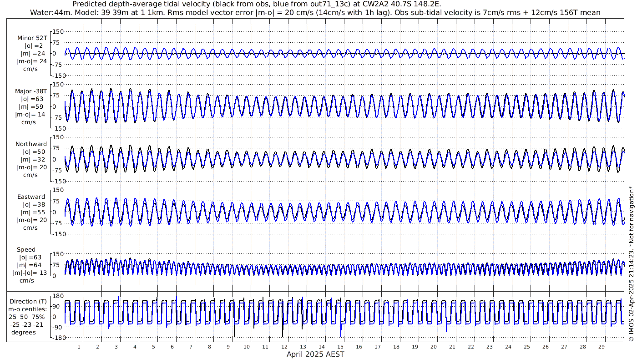Click date tick "9" on the x-axis

coord(228,347)
